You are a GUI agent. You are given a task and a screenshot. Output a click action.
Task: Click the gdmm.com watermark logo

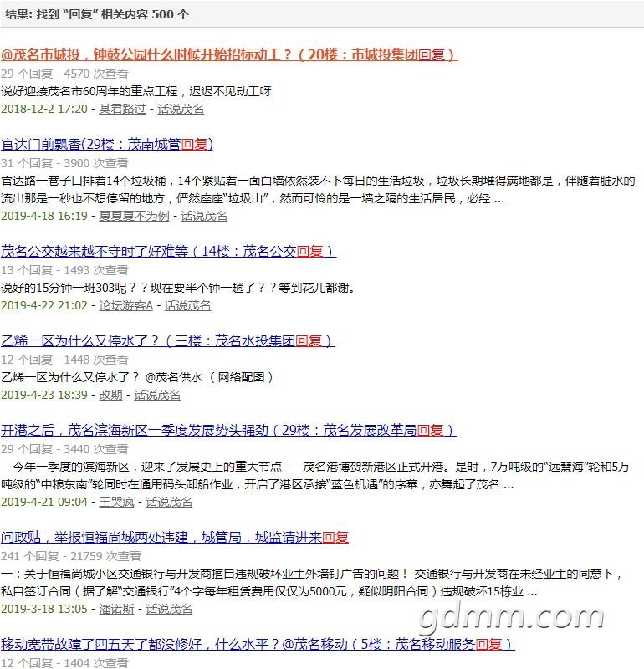(x=511, y=617)
